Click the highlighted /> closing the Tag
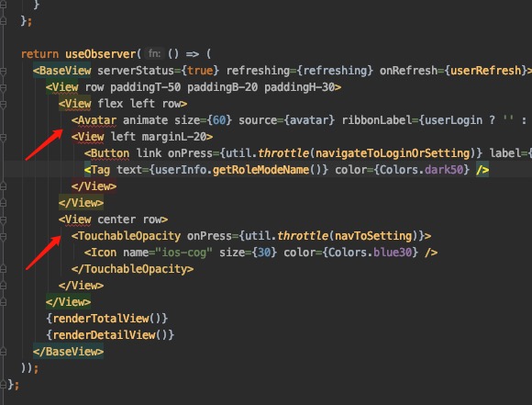 coord(482,170)
